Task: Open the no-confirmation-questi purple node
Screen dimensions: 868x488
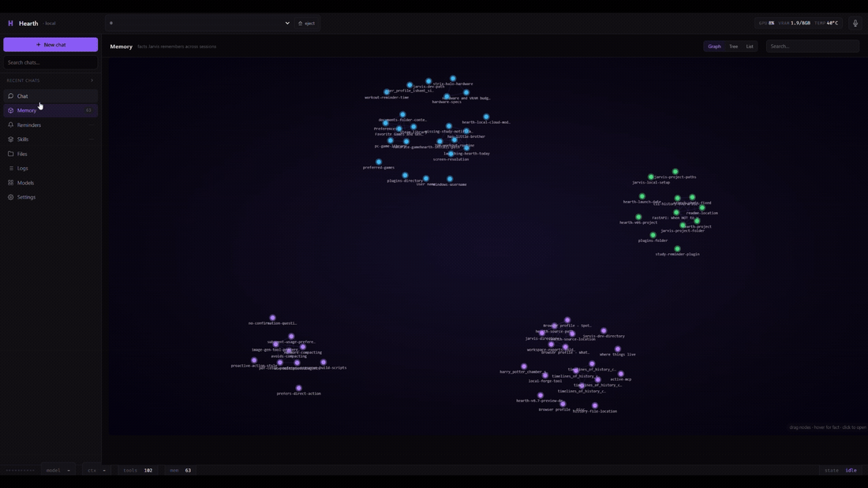Action: pyautogui.click(x=272, y=319)
